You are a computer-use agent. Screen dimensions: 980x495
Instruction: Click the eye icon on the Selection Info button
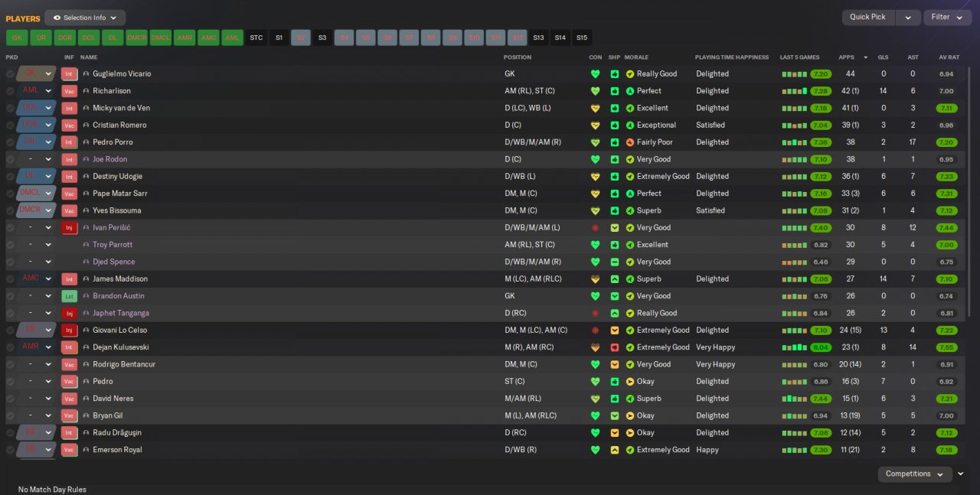(x=57, y=18)
